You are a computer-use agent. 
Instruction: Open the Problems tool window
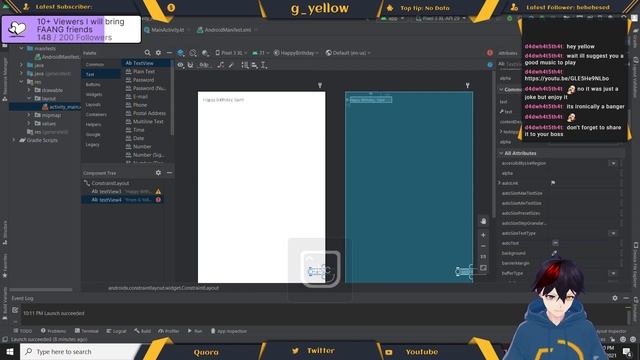53,331
